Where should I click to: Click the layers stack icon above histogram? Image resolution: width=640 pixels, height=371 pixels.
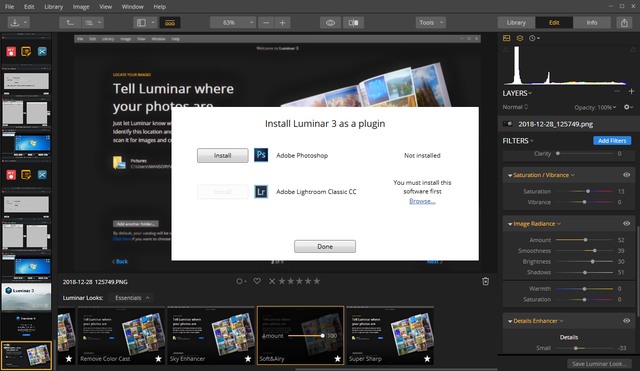point(520,38)
